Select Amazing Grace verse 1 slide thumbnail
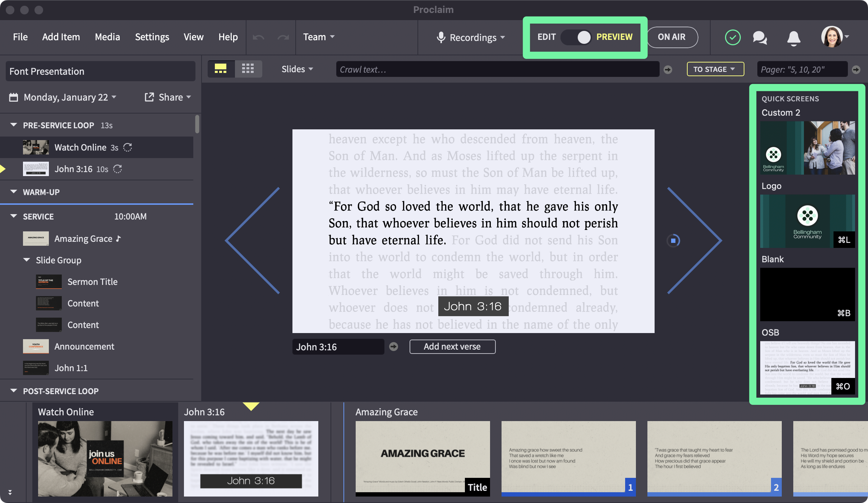The image size is (868, 503). tap(569, 459)
